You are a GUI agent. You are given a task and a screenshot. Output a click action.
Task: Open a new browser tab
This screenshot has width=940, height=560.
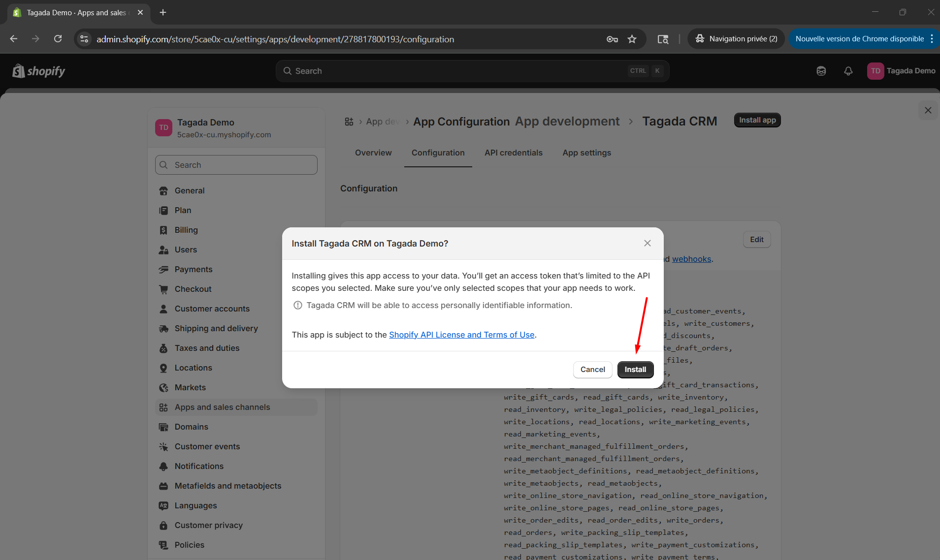point(163,12)
